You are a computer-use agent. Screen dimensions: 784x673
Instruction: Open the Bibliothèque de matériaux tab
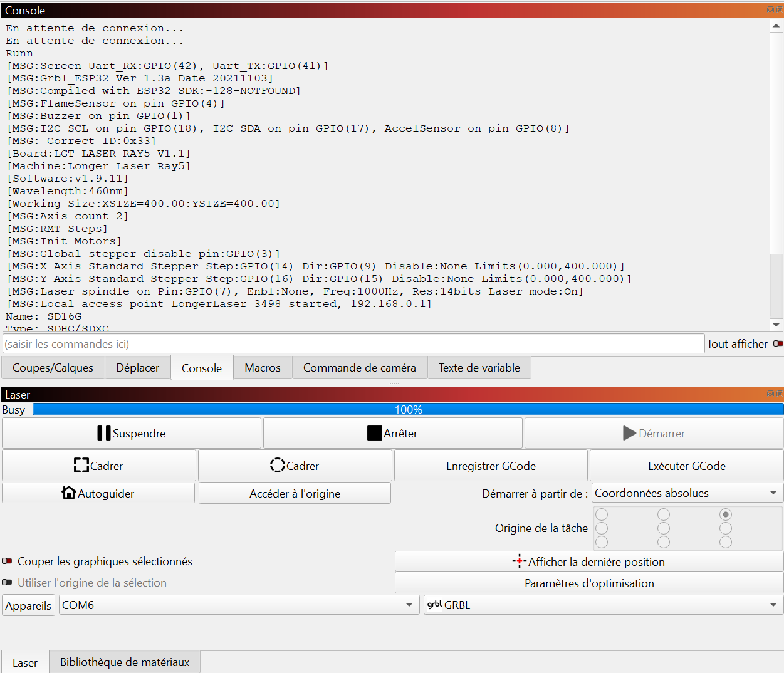point(125,662)
